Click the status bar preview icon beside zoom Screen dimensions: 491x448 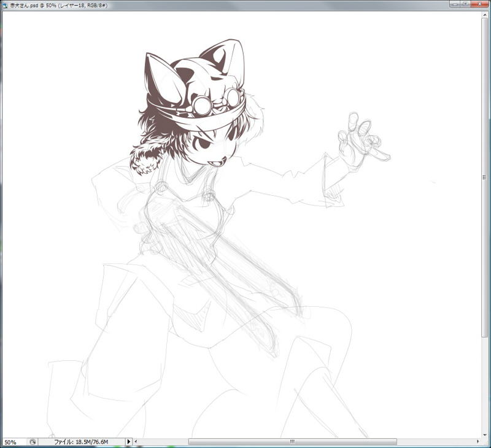33,442
